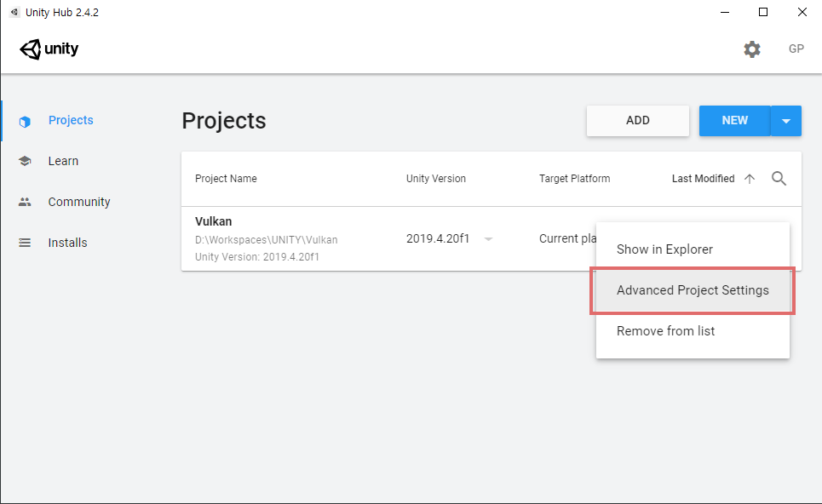Viewport: 822px width, 504px height.
Task: Open the GP account avatar
Action: point(796,49)
